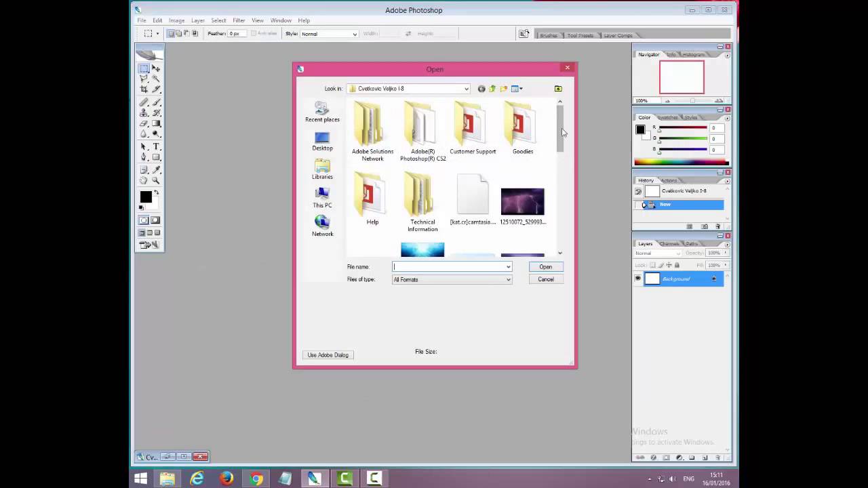This screenshot has width=868, height=488.
Task: Go to Desktop location in Open dialog
Action: click(x=322, y=141)
